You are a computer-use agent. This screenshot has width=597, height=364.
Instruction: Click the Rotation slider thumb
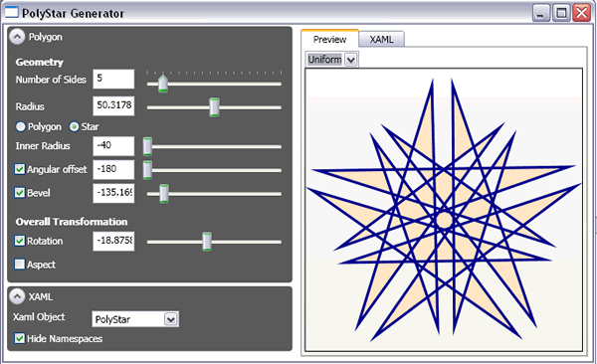click(x=207, y=242)
